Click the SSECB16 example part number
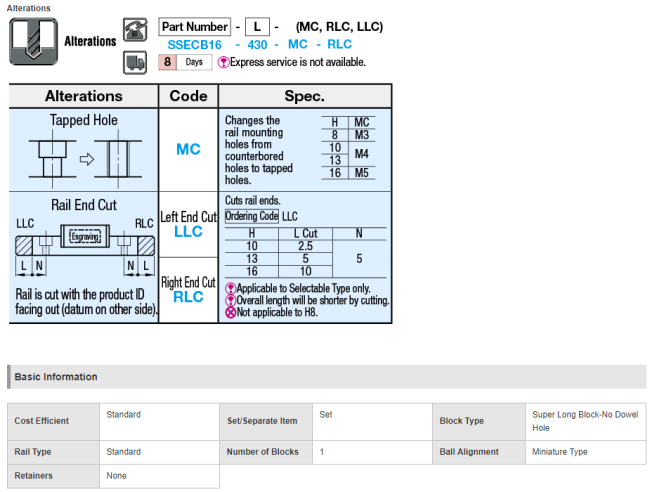The height and width of the screenshot is (492, 650). pyautogui.click(x=193, y=45)
